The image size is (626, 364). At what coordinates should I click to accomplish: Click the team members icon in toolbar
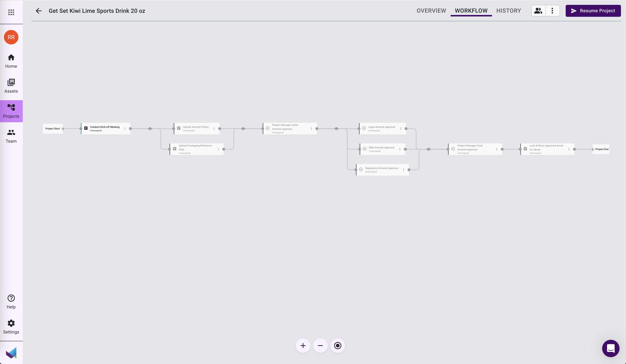pyautogui.click(x=538, y=10)
